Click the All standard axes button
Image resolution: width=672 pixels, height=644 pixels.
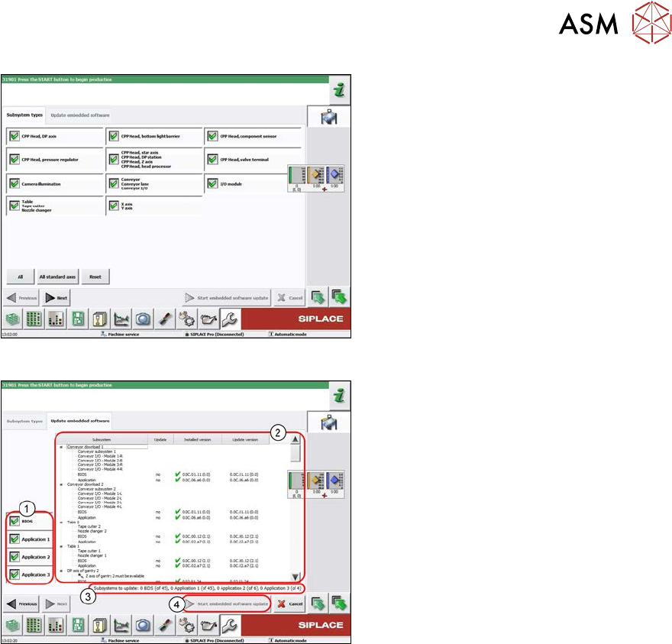[x=57, y=277]
